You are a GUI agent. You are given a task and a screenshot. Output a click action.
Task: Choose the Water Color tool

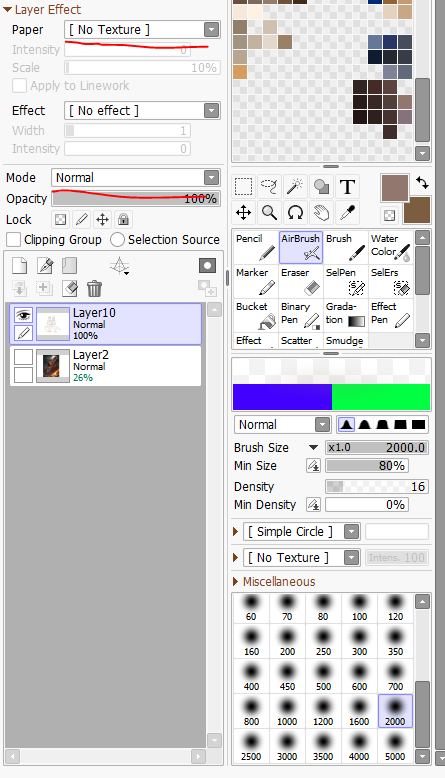coord(390,247)
